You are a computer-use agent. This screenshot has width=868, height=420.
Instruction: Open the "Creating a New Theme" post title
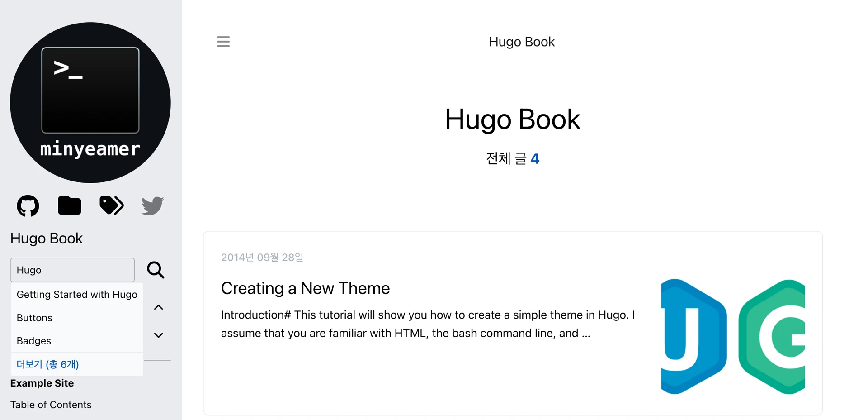pyautogui.click(x=306, y=288)
